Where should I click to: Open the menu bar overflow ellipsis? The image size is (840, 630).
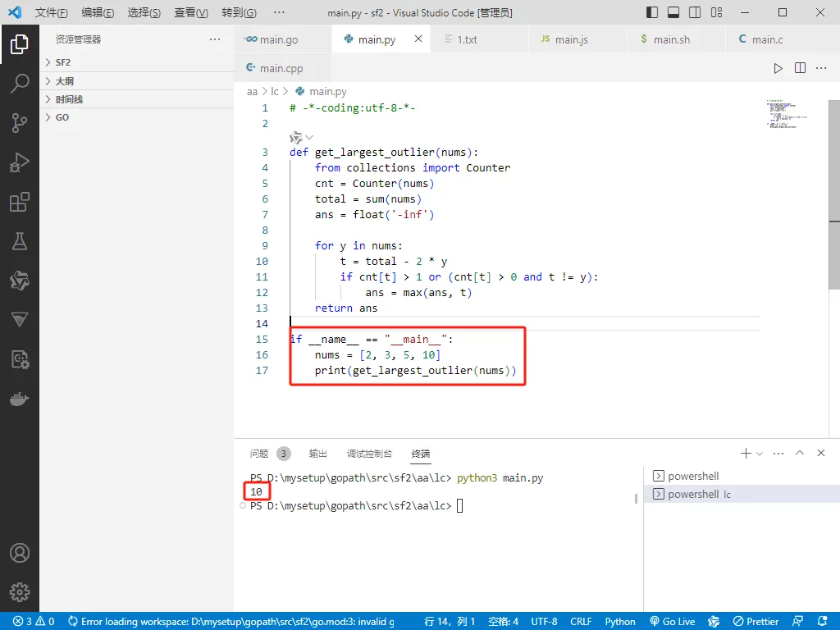click(x=279, y=12)
